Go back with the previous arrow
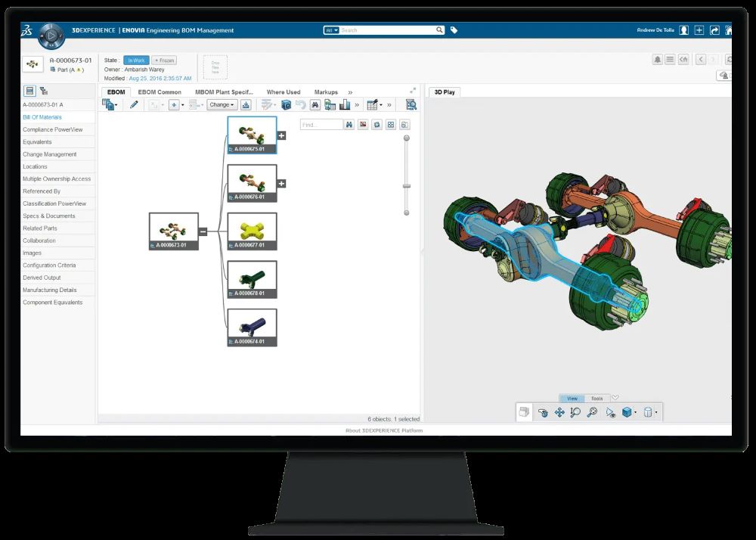The width and height of the screenshot is (756, 540). (701, 59)
